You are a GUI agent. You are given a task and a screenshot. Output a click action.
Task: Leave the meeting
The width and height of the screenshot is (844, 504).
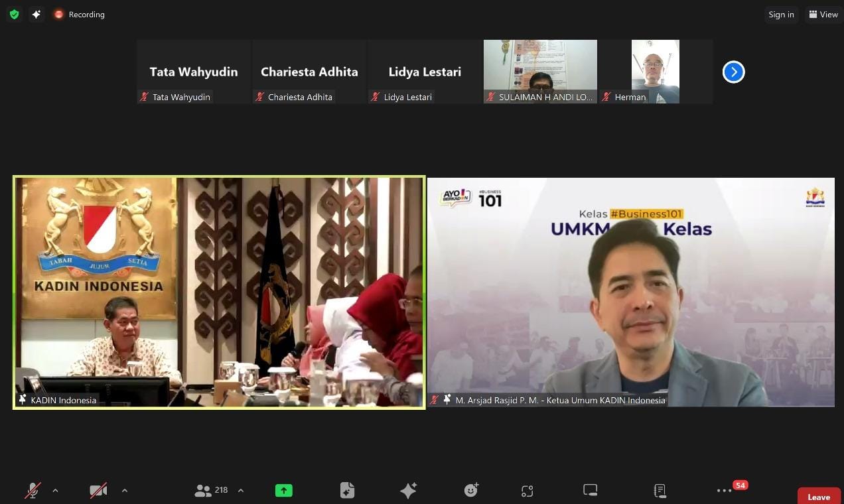click(818, 497)
